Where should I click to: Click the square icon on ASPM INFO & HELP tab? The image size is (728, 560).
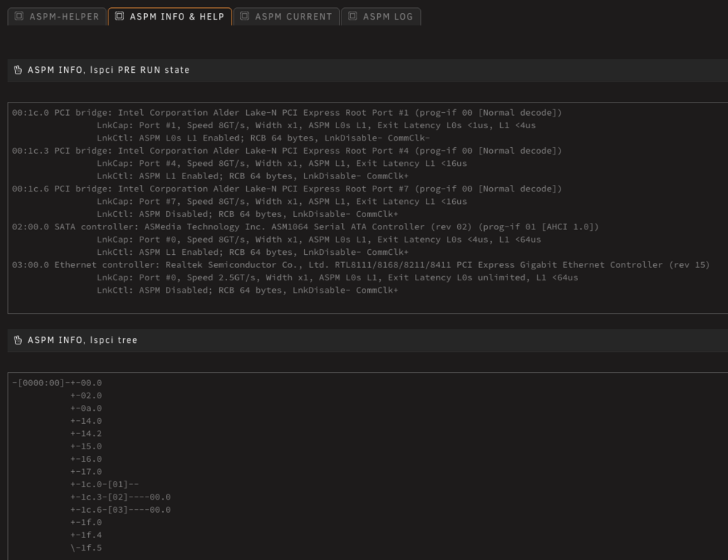119,16
